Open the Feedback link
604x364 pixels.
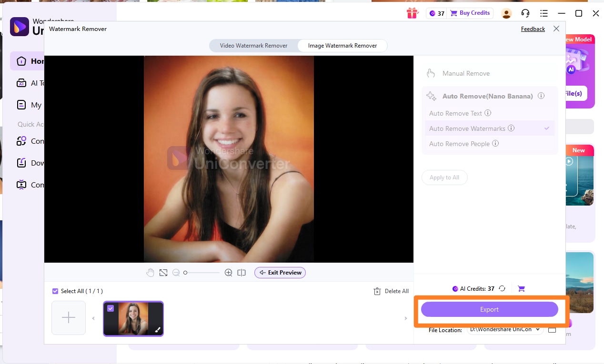(533, 29)
